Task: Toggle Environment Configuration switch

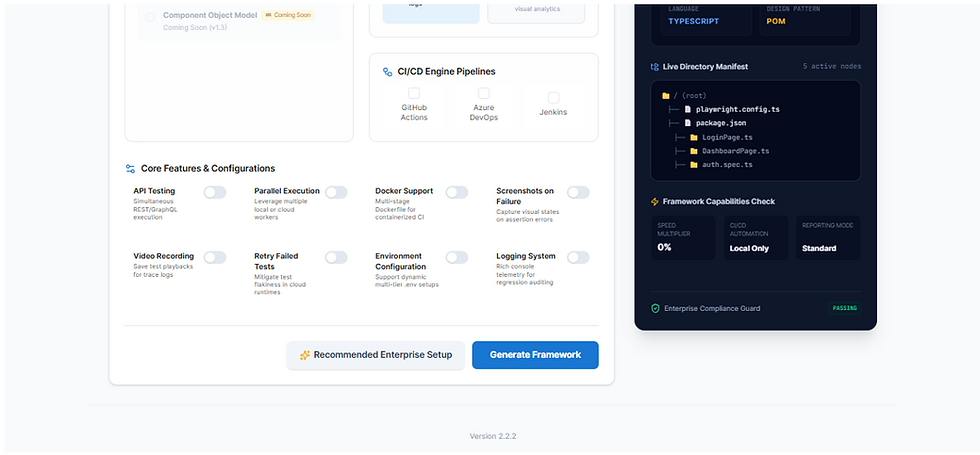Action: (457, 258)
